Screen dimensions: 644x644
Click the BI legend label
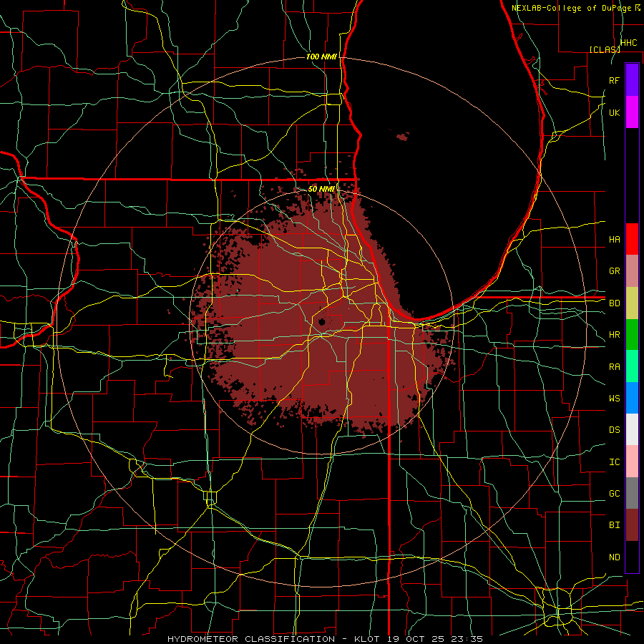pyautogui.click(x=614, y=525)
